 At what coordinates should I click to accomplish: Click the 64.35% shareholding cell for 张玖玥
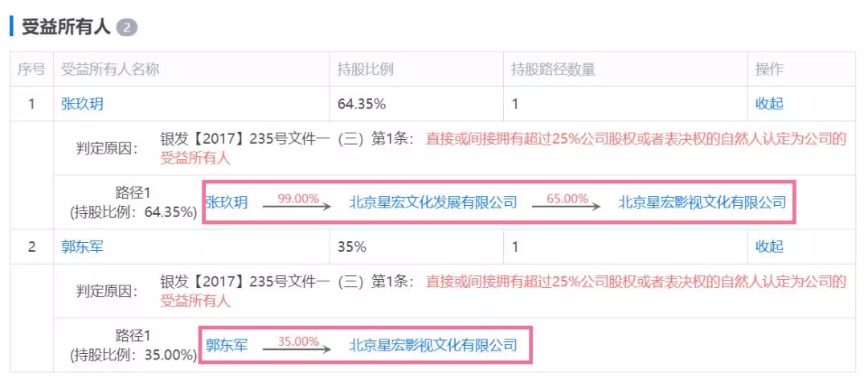362,104
